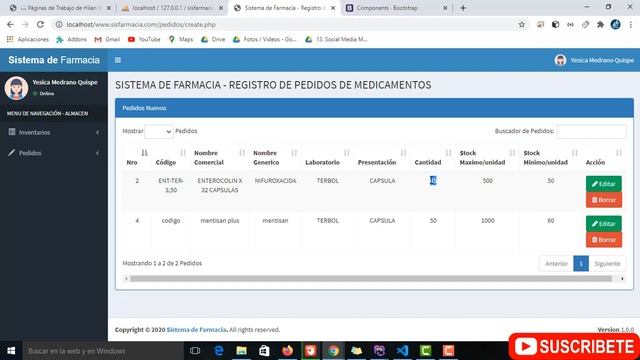Click the Sistema de Farmacia logo
This screenshot has width=640, height=360.
click(x=54, y=60)
